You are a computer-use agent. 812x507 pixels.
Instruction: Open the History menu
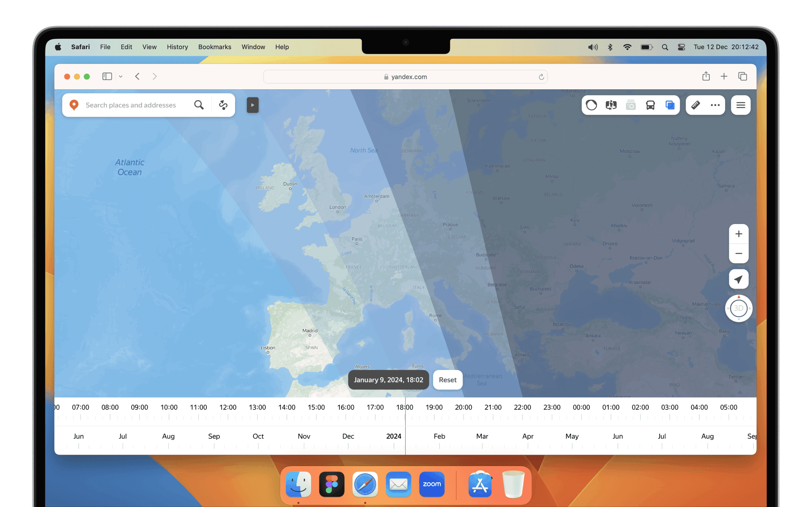[177, 47]
